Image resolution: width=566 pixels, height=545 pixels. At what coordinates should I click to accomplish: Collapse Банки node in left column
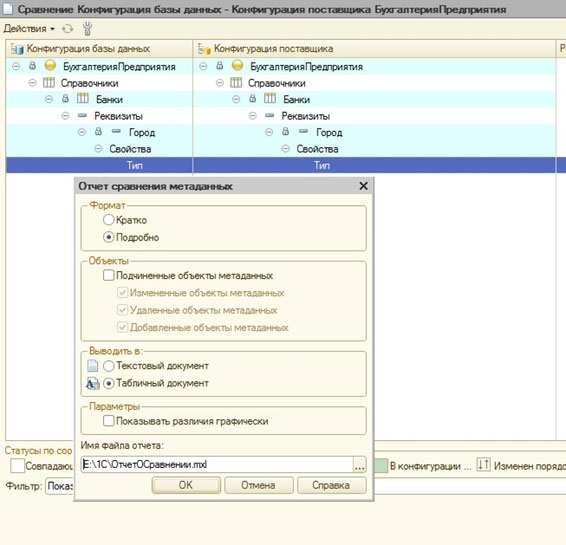pos(49,99)
